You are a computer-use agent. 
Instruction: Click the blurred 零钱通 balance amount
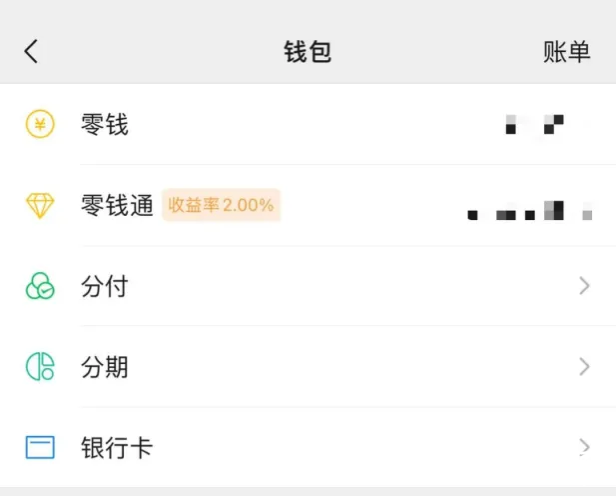click(530, 210)
